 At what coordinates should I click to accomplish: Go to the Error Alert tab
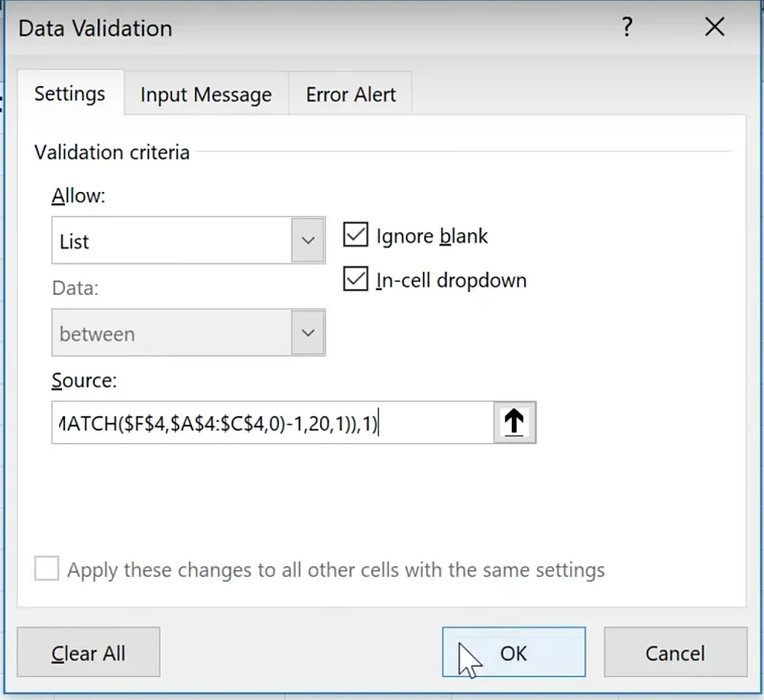point(350,95)
